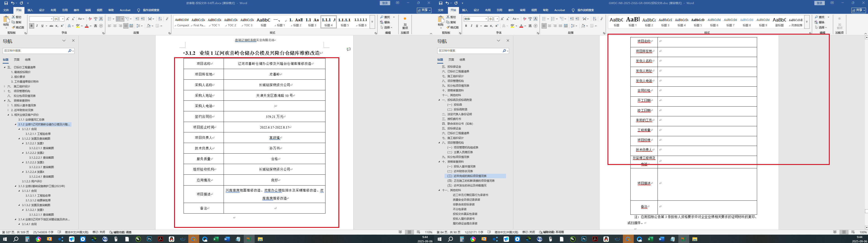Click highlight color pen in right Word window

512,26
